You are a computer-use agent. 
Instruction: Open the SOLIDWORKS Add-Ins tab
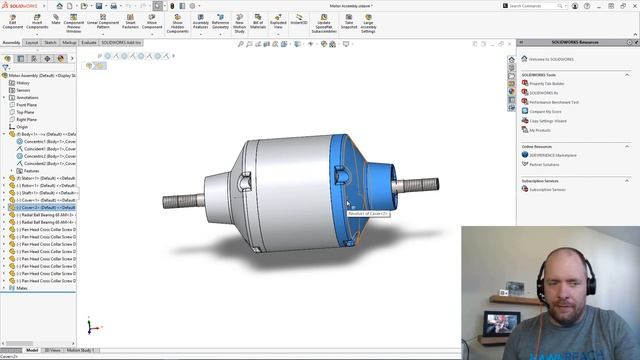click(x=121, y=42)
